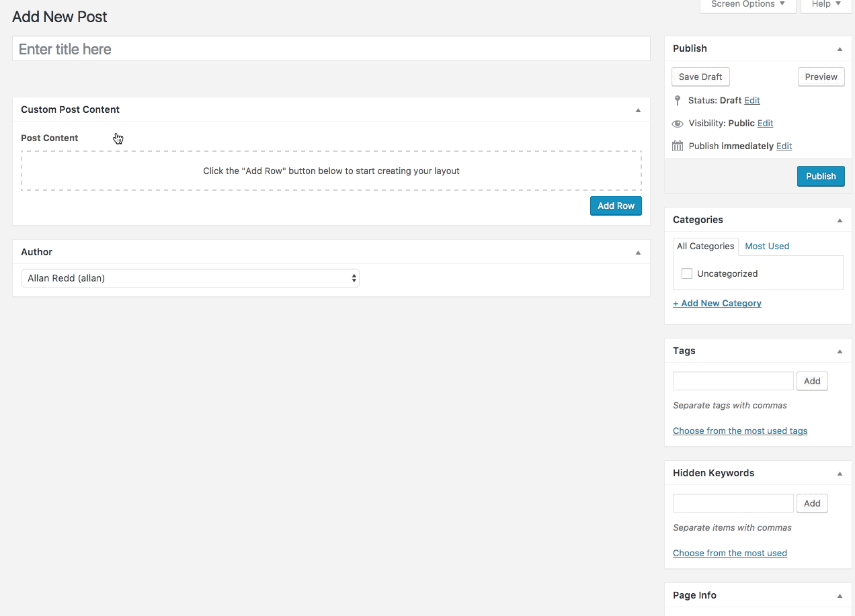855x616 pixels.
Task: Open the Help dropdown tab
Action: point(826,5)
